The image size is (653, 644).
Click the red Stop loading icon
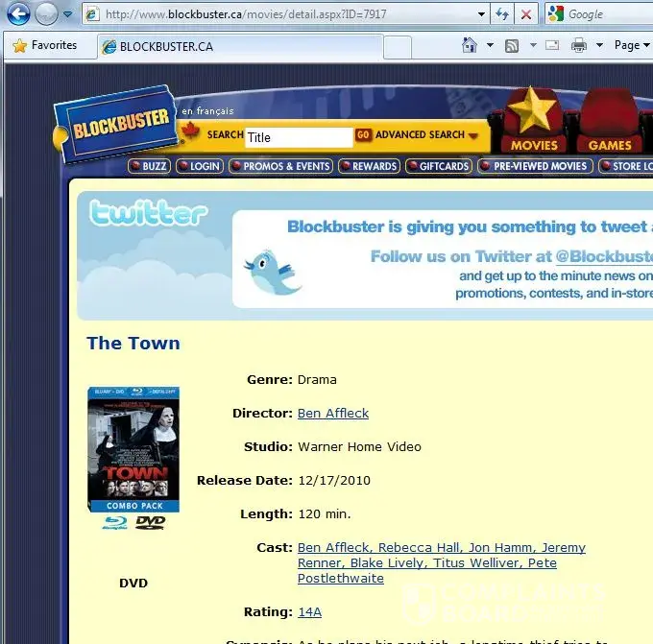tap(526, 14)
